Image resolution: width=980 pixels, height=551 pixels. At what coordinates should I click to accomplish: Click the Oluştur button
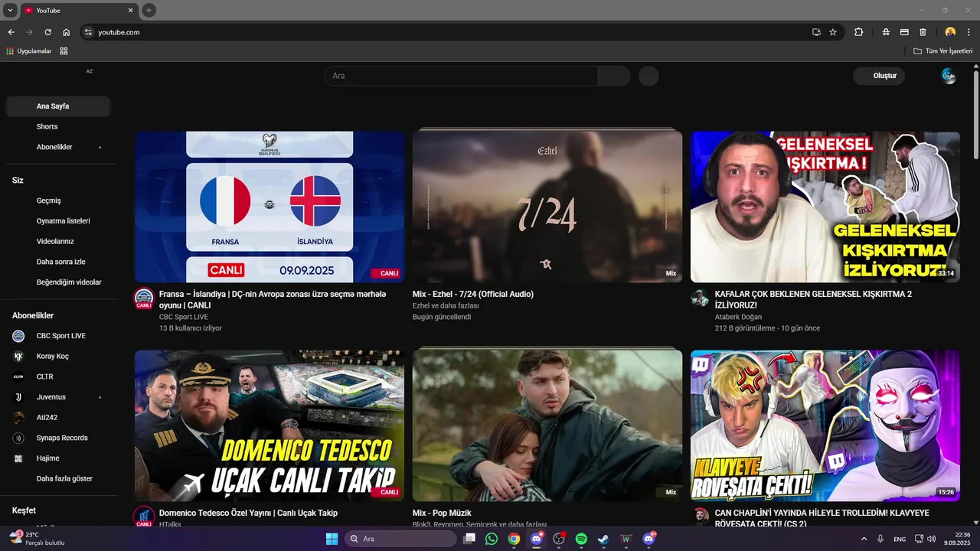point(879,76)
